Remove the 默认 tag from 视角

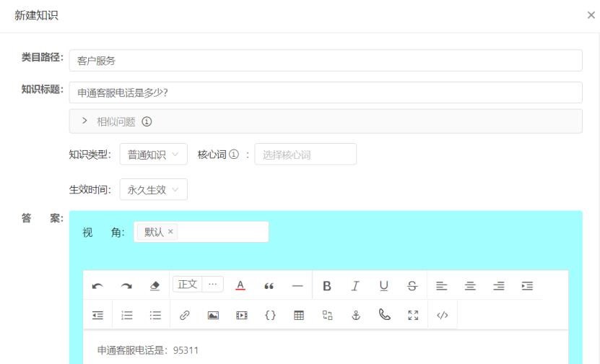(170, 231)
